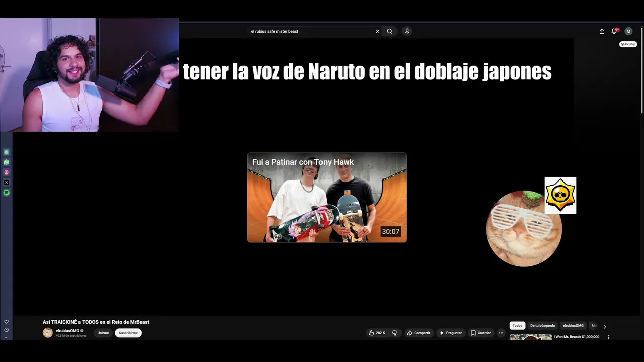Open the history clock icon in the sidebar

tap(7, 330)
